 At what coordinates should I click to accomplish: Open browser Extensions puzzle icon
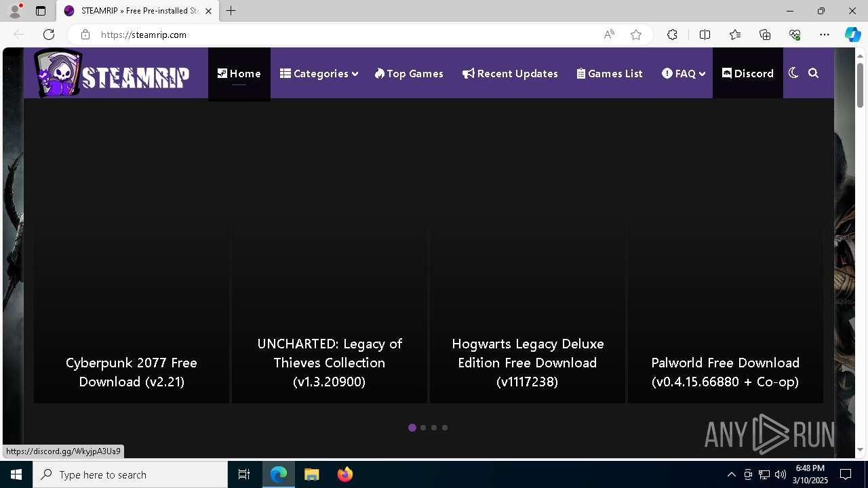(x=672, y=35)
